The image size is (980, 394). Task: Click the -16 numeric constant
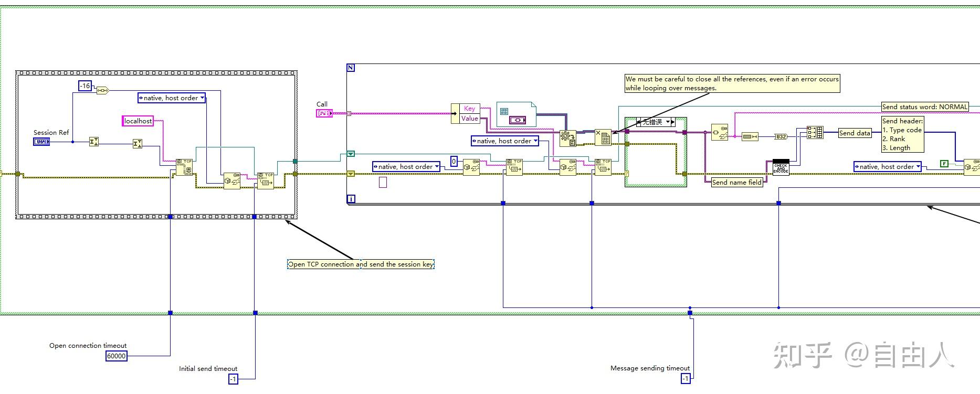tap(85, 86)
